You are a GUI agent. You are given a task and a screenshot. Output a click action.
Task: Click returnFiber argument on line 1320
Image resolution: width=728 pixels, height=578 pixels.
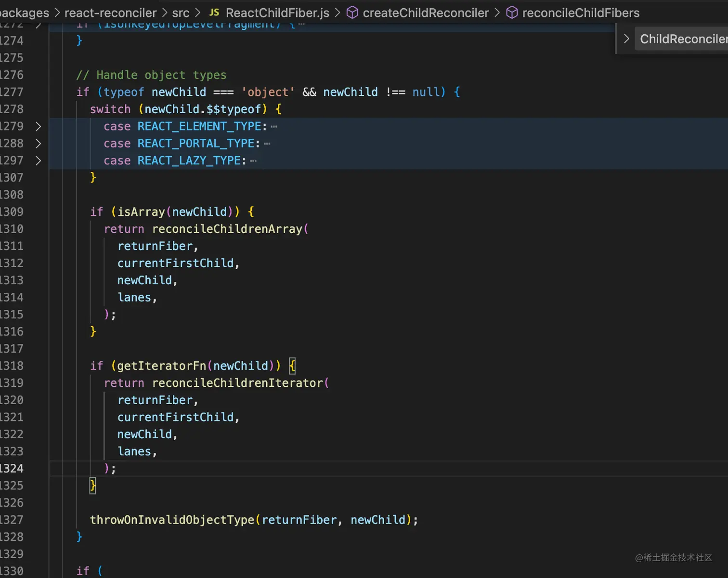click(x=155, y=400)
